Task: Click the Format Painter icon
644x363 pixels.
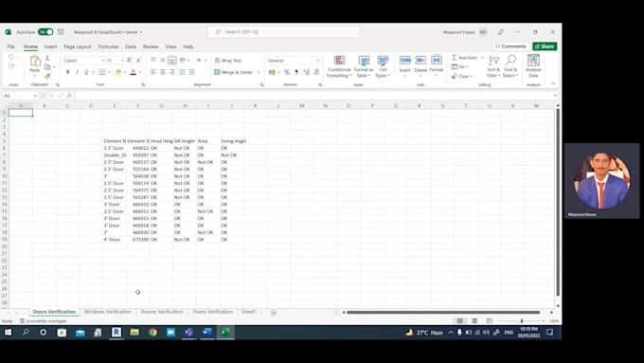Action: 47,76
